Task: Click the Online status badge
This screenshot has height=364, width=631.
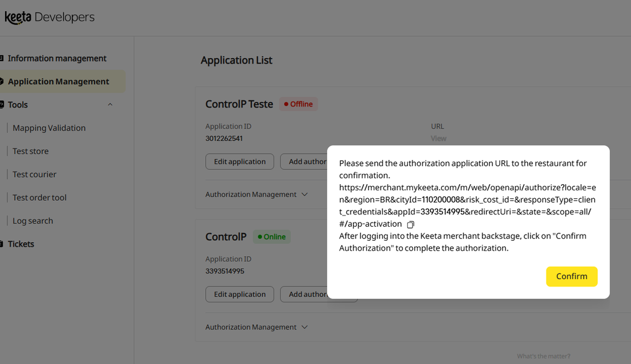Action: 272,237
